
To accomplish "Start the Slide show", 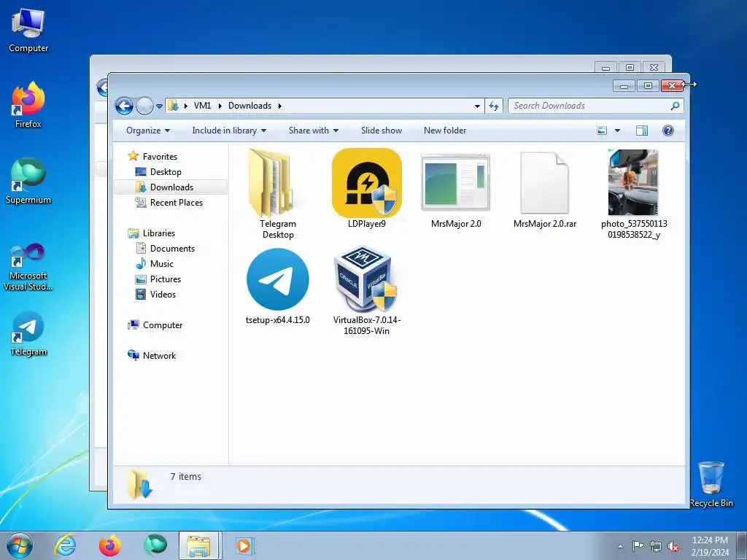I will click(x=382, y=131).
